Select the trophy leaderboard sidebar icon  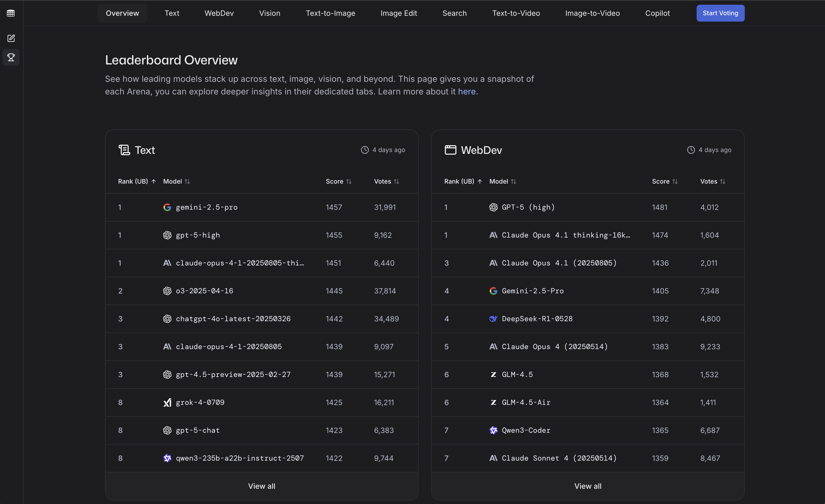pos(11,57)
